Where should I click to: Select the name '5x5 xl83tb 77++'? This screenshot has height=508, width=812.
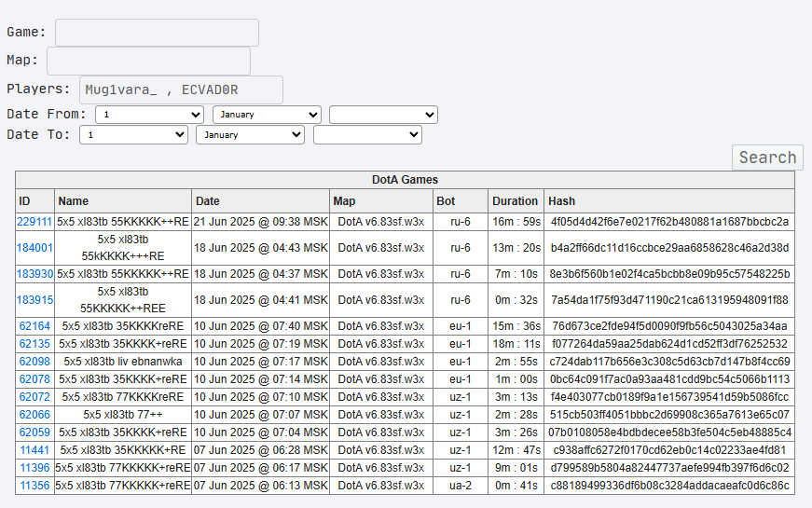[x=123, y=414]
